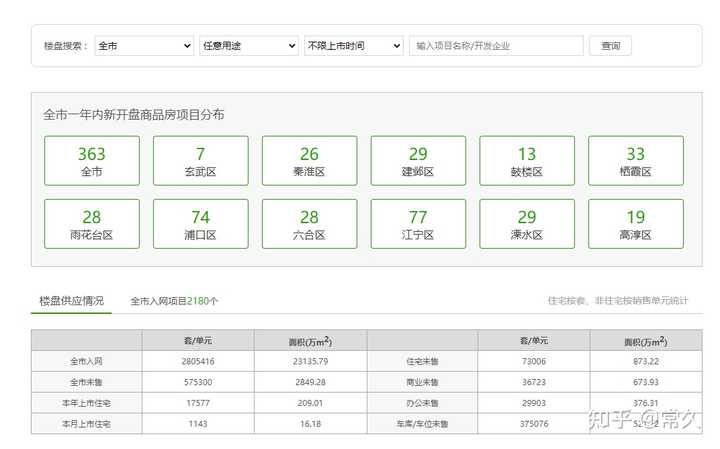Click the 全市一年内新开盘商品房项目分布 heading

tap(134, 115)
